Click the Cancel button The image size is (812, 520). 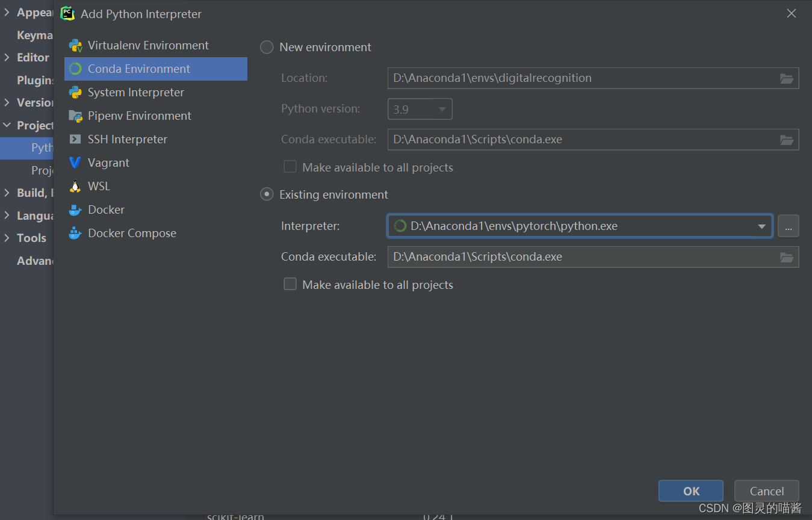coord(767,491)
